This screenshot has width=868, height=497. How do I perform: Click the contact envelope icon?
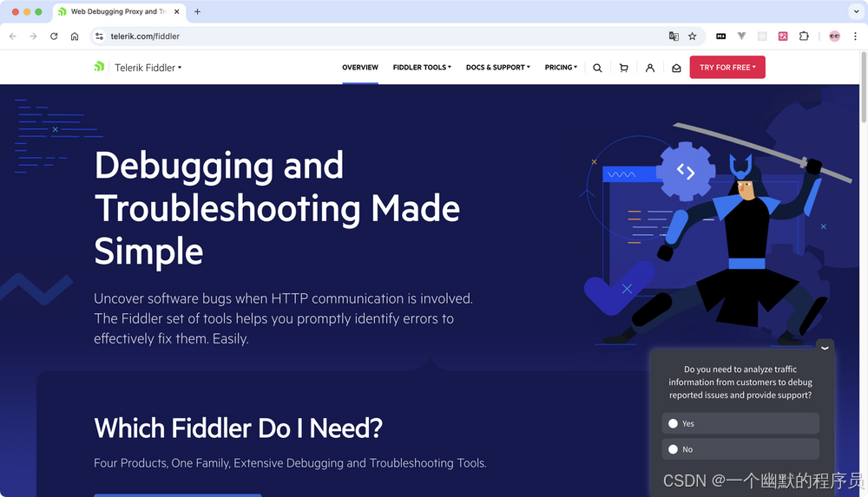[x=676, y=68]
